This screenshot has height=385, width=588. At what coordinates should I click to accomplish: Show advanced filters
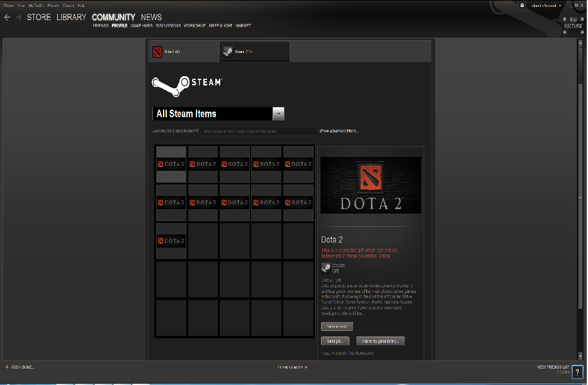tap(339, 131)
